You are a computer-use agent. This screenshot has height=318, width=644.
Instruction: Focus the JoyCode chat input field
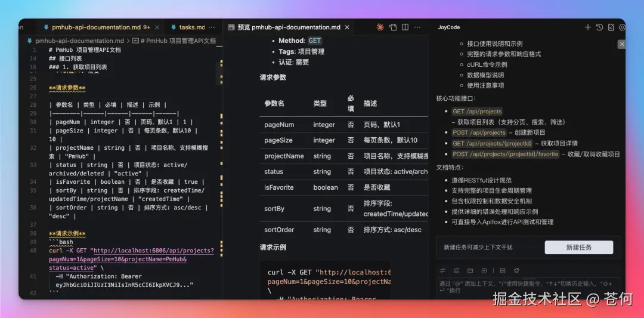coord(528,287)
